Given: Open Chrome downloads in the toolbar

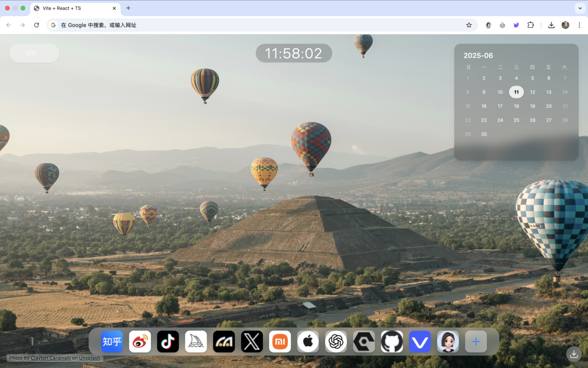Looking at the screenshot, I should (x=551, y=25).
